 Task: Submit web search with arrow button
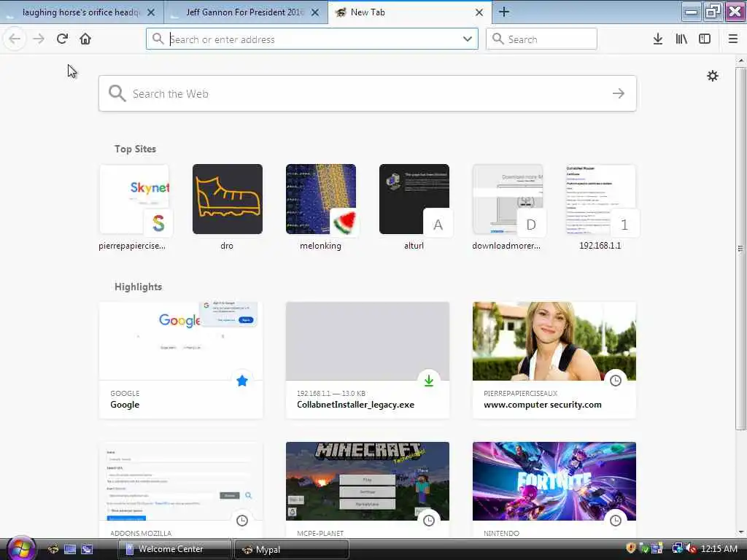click(619, 94)
